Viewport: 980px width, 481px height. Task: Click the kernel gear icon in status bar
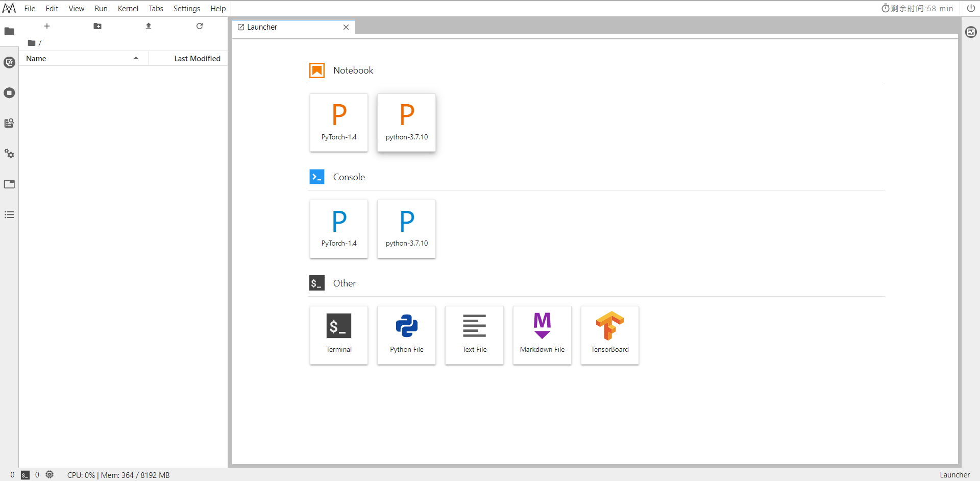(x=50, y=475)
